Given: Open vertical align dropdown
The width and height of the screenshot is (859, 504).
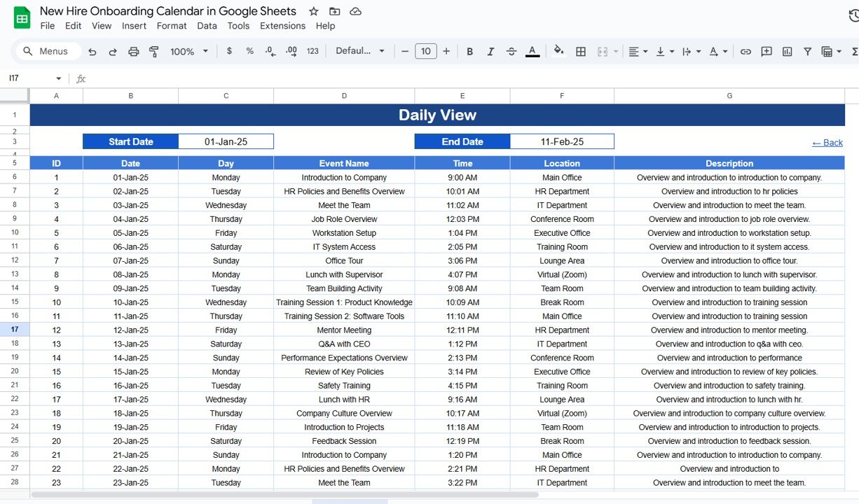Looking at the screenshot, I should pos(664,51).
